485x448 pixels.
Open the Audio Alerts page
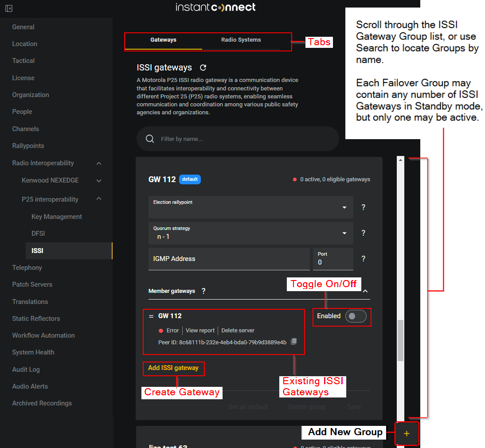(30, 386)
